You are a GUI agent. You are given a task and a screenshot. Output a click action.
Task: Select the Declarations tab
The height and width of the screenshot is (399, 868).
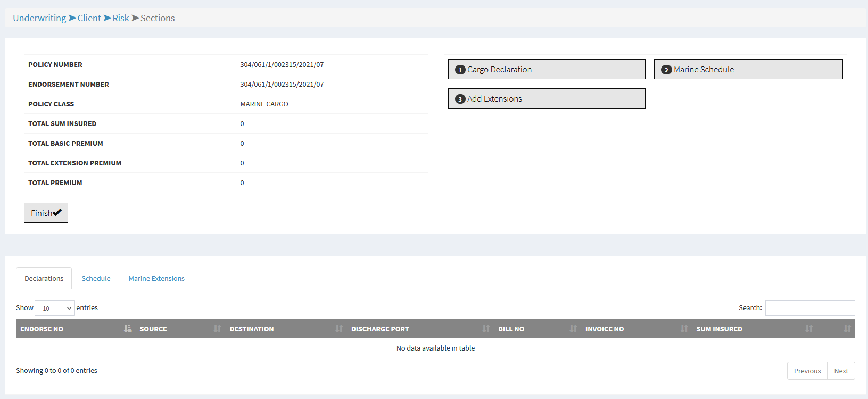coord(44,278)
